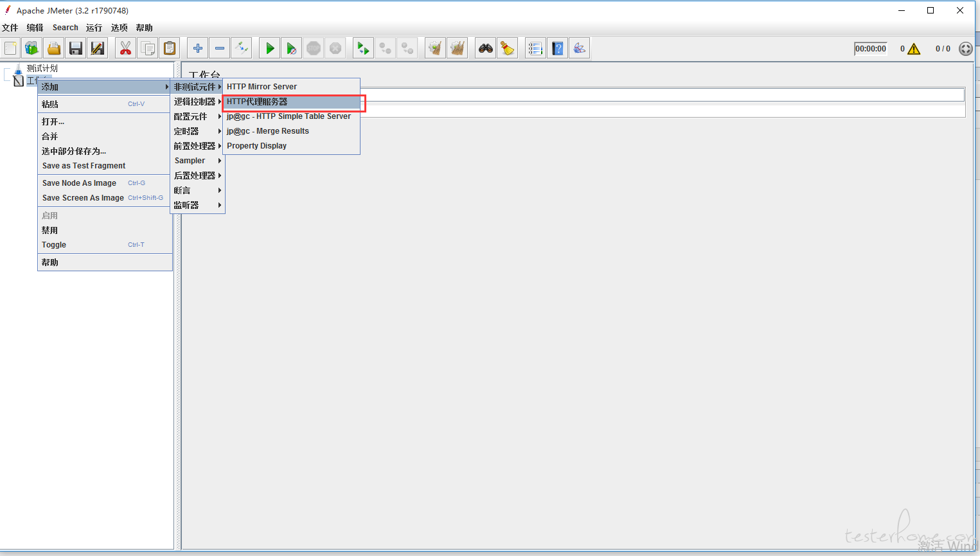The height and width of the screenshot is (556, 980).
Task: Expand the 添加 submenu entry
Action: [x=105, y=87]
